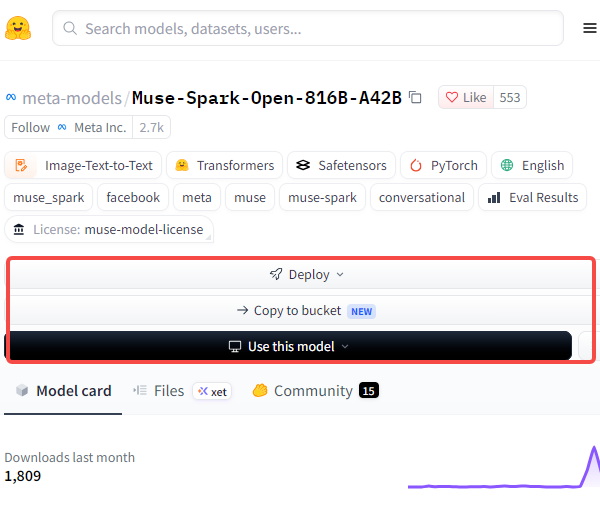This screenshot has height=509, width=600.
Task: Click the downloads trend chart
Action: click(504, 467)
